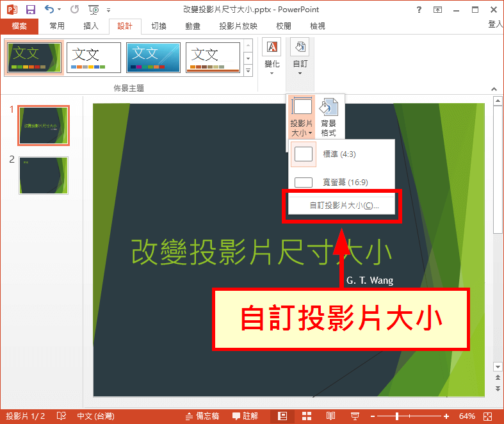This screenshot has width=504, height=424.
Task: Open the 檢視 tab
Action: tap(318, 26)
